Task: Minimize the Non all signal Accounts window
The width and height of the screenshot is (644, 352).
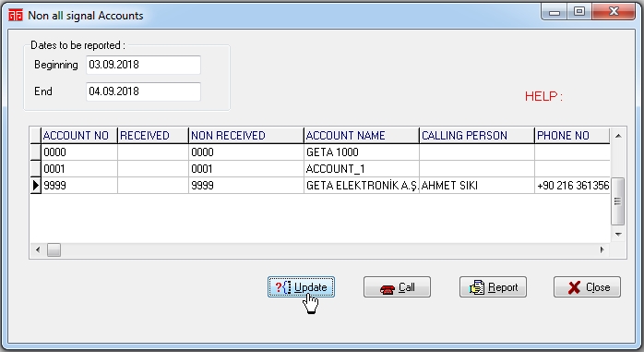Action: pyautogui.click(x=555, y=12)
